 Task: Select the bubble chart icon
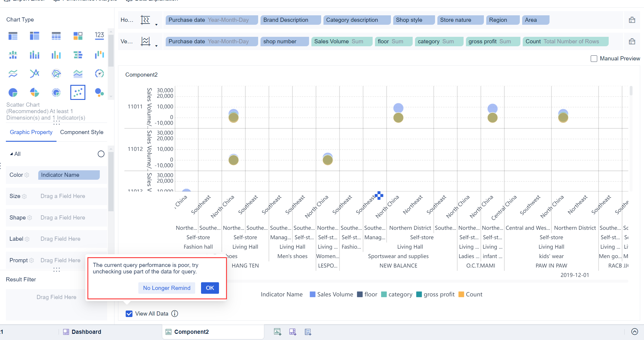pyautogui.click(x=99, y=93)
